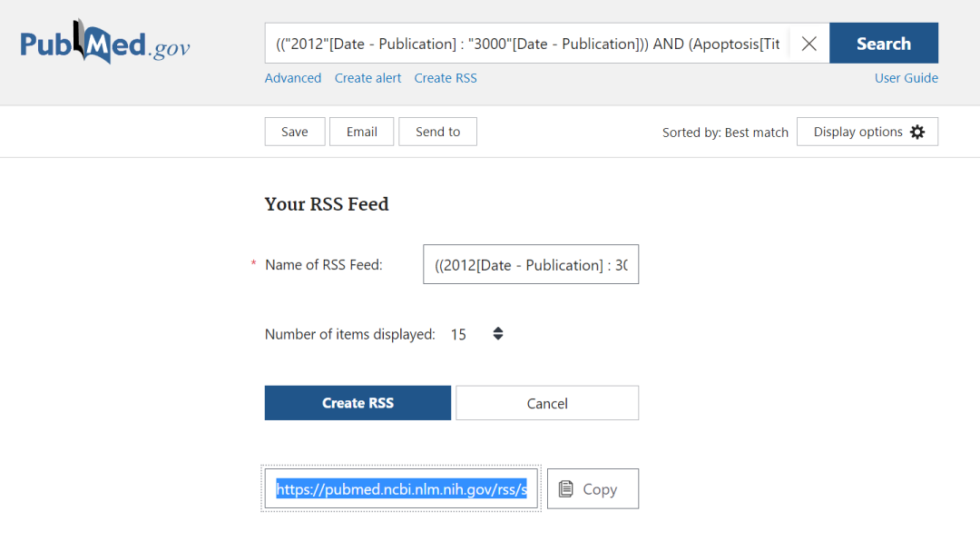Click the Create RSS link under search
The image size is (980, 551).
click(445, 78)
